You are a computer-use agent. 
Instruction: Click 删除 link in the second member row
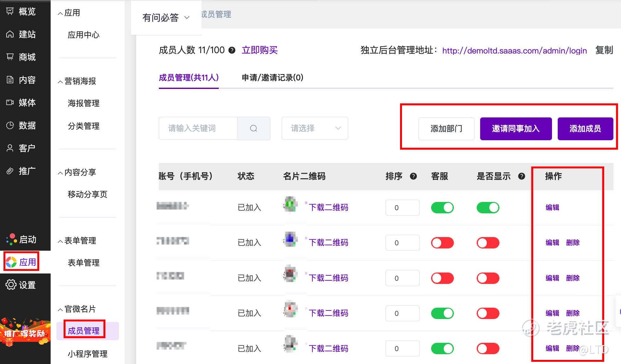click(573, 243)
